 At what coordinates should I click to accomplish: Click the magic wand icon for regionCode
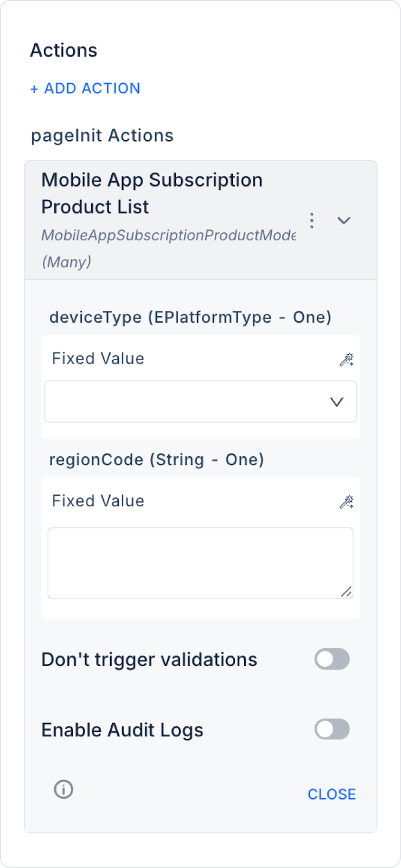click(x=347, y=502)
